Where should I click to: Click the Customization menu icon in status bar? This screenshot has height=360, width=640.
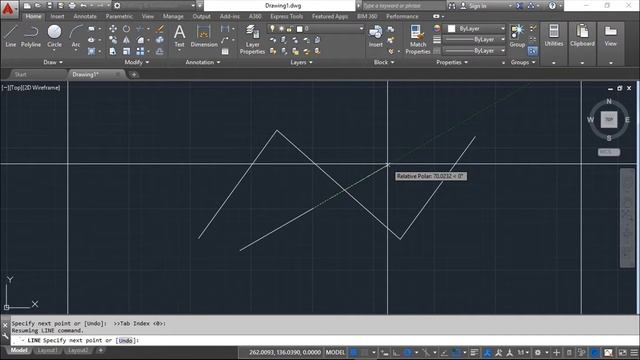[634, 352]
